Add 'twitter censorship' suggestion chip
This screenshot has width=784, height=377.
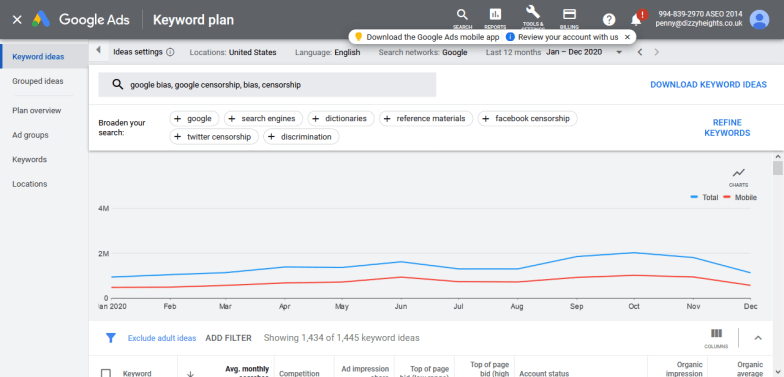214,136
